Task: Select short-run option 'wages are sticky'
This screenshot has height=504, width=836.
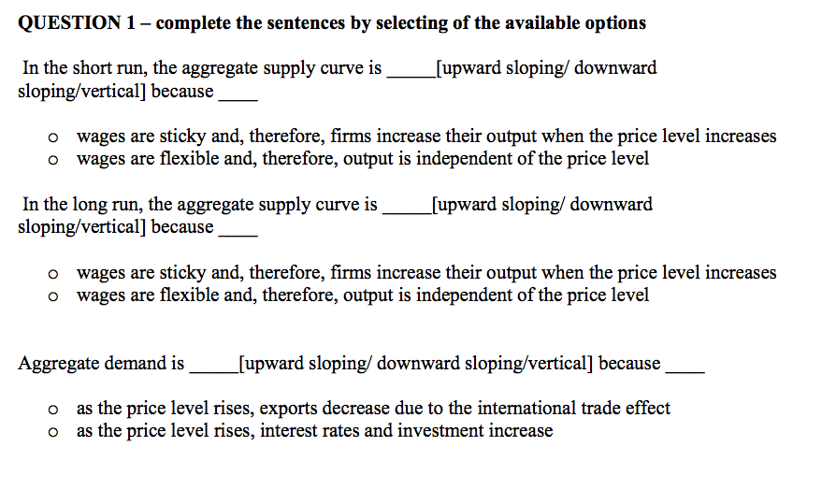Action: [x=56, y=138]
